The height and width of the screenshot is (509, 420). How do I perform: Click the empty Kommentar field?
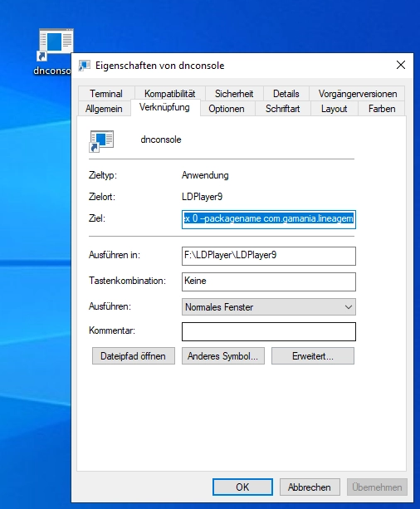tap(269, 331)
